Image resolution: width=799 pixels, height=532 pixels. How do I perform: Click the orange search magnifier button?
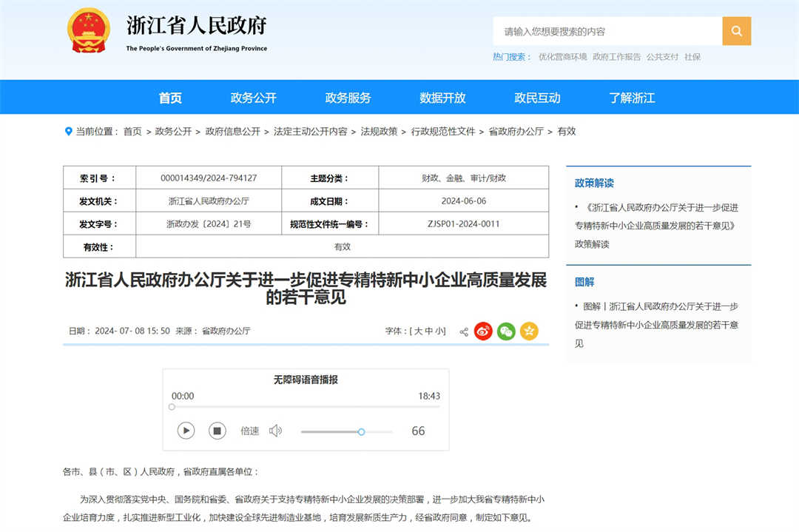[x=736, y=31]
